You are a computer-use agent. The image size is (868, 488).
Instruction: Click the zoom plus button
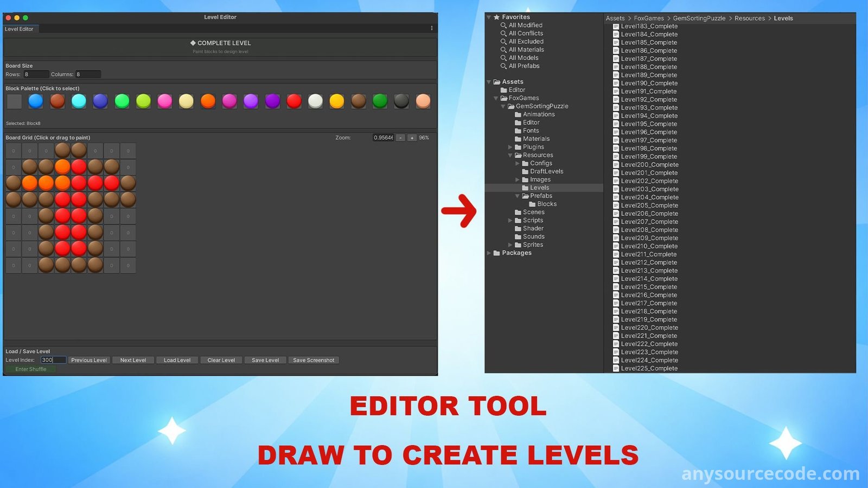pos(412,138)
